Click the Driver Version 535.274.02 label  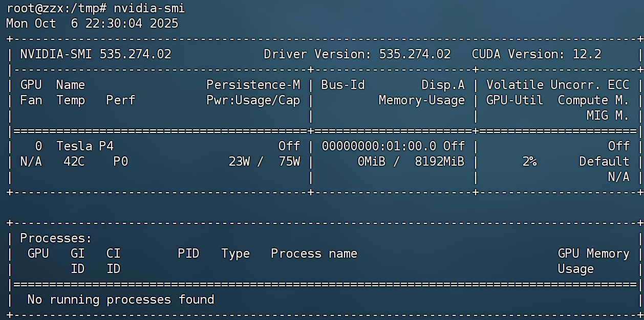click(357, 54)
